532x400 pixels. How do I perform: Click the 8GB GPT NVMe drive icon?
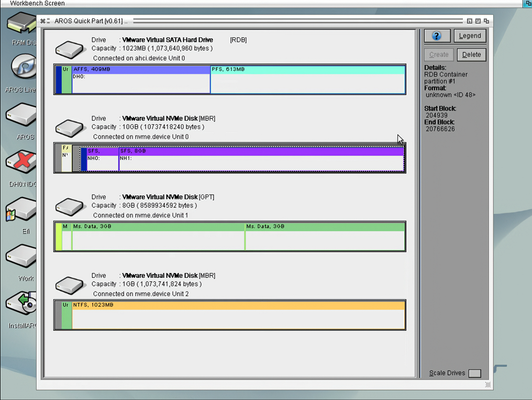69,207
